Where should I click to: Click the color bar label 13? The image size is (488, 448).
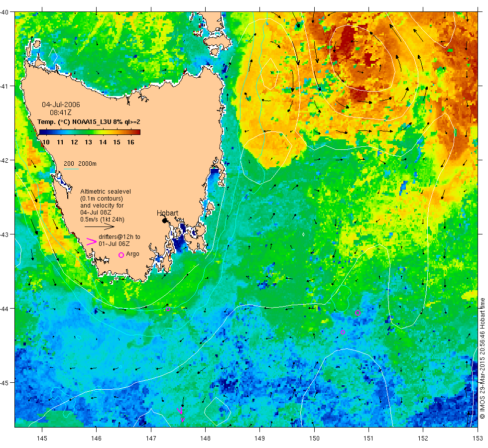click(x=89, y=142)
